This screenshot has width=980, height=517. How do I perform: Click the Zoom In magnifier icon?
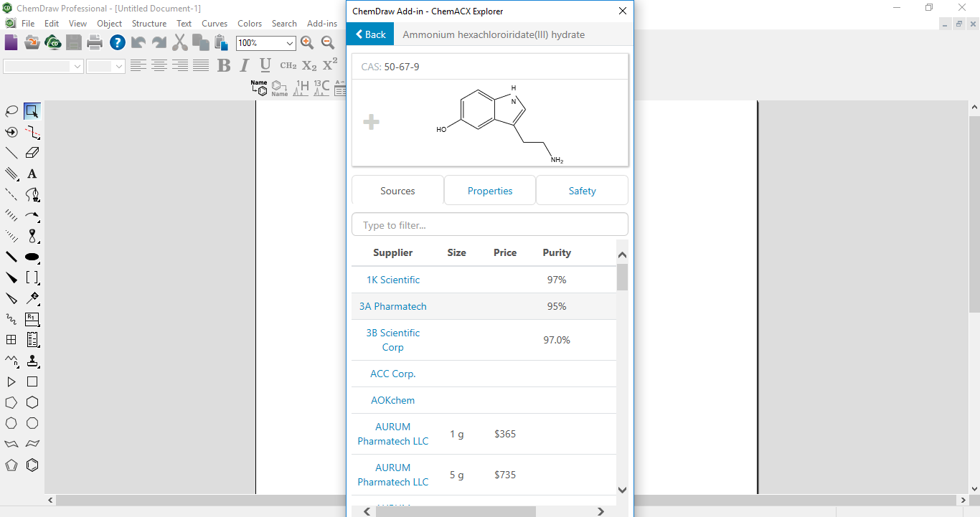(307, 43)
